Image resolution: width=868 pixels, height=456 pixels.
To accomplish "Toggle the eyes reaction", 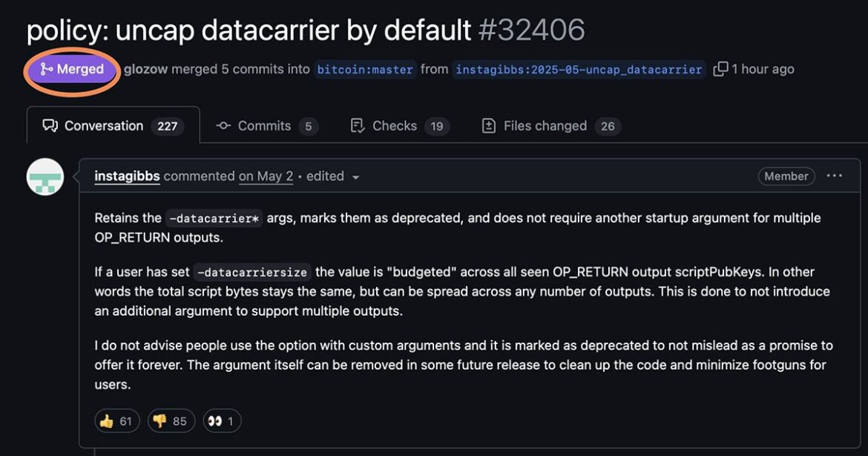I will click(221, 421).
